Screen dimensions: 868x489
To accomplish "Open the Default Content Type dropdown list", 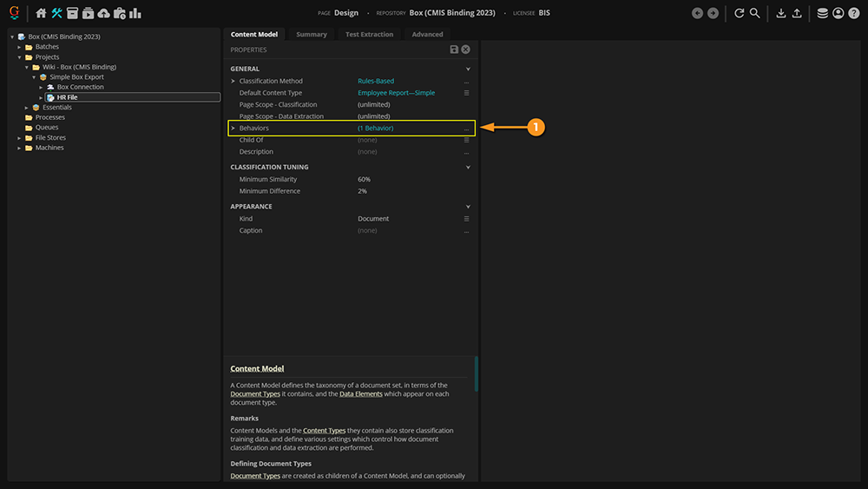I will click(x=466, y=93).
